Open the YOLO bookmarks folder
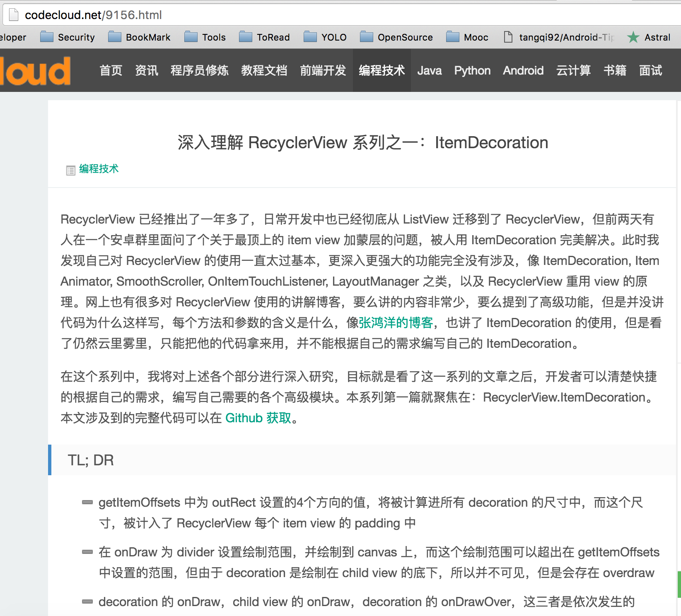 tap(325, 37)
